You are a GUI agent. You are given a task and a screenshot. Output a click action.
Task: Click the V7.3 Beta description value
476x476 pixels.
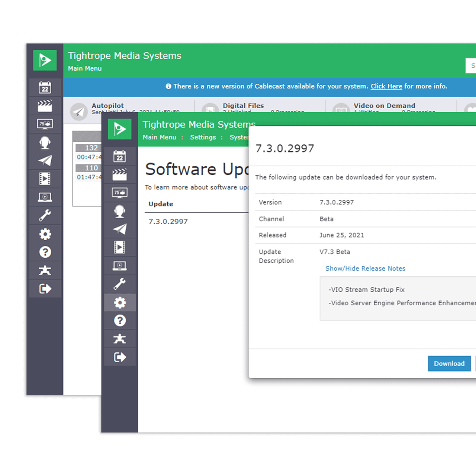coord(335,252)
